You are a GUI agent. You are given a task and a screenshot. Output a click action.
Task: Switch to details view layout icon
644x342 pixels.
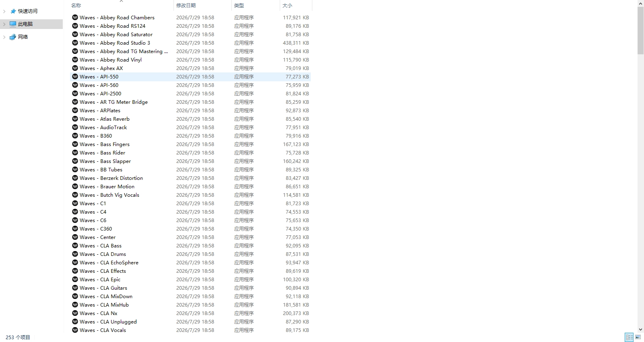(629, 337)
